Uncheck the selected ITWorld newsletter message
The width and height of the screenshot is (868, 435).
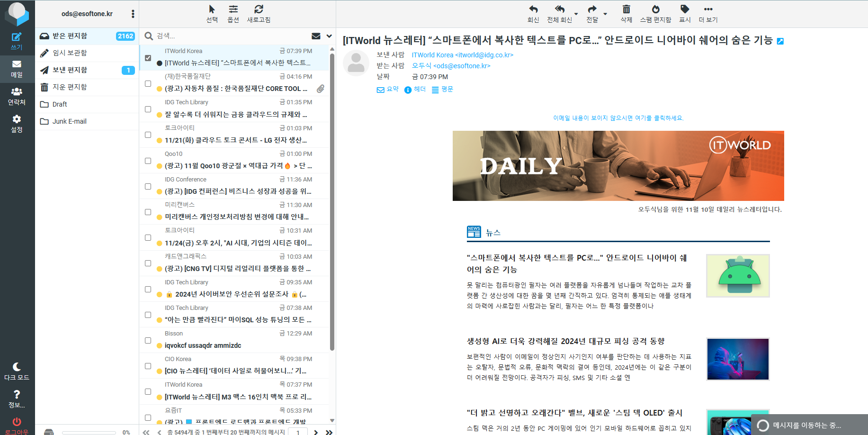click(x=148, y=58)
